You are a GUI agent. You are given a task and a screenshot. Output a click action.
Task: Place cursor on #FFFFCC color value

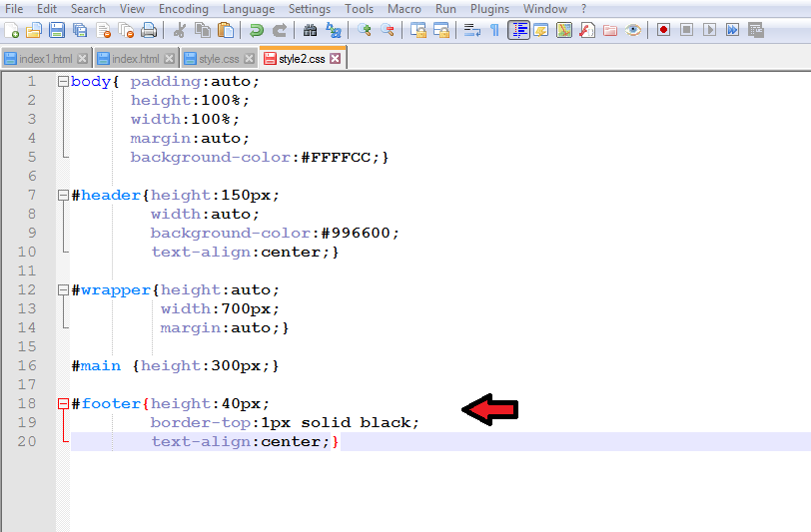337,157
